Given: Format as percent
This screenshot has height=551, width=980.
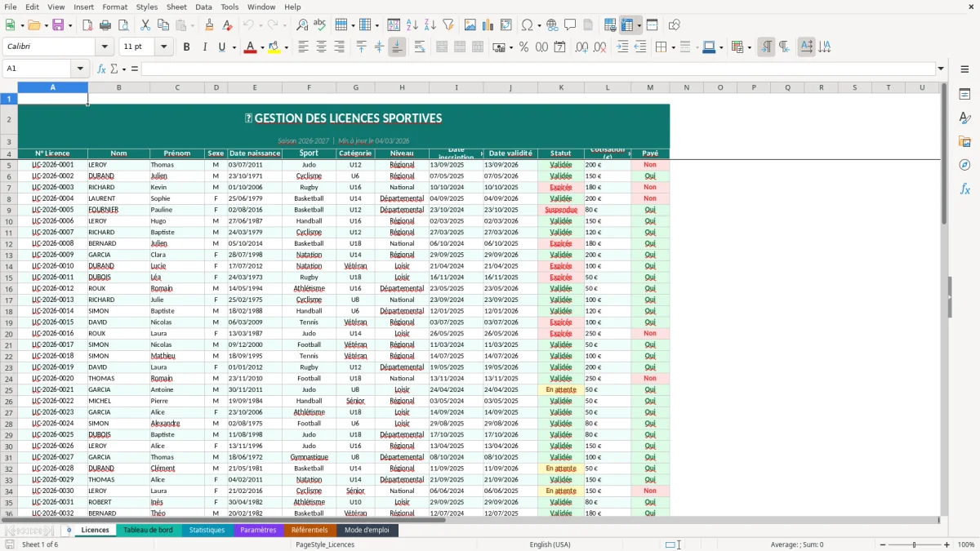Looking at the screenshot, I should click(x=523, y=47).
